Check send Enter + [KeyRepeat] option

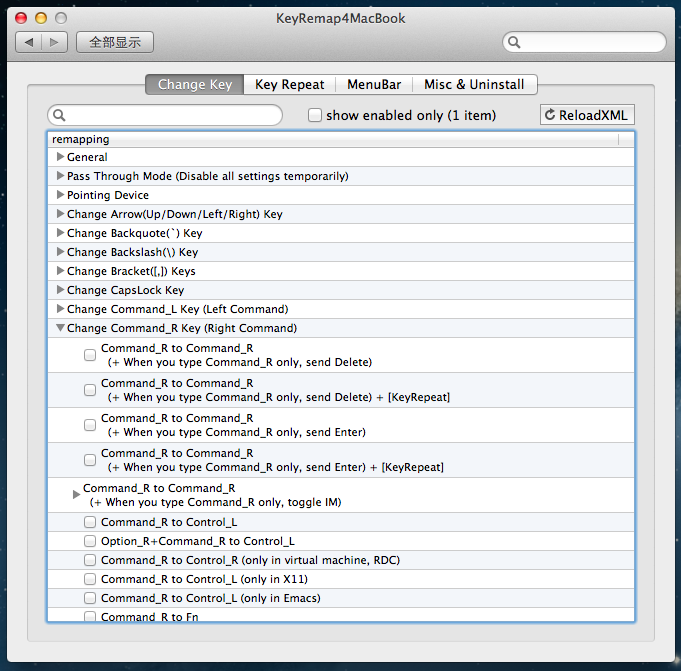(x=90, y=460)
